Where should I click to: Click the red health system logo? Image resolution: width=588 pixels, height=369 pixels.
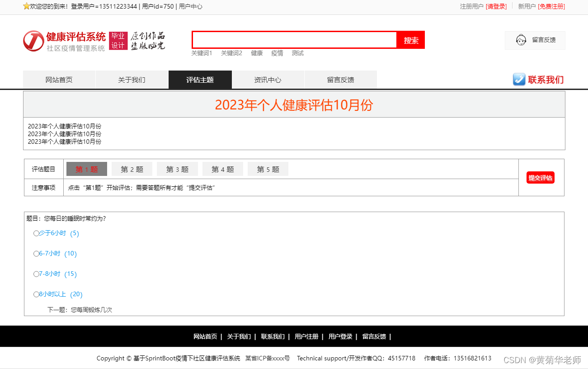(33, 41)
